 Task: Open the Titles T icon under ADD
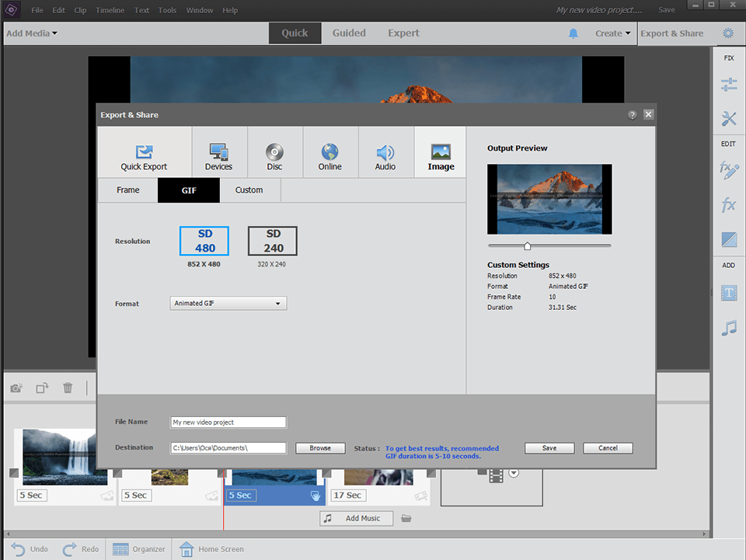click(x=729, y=293)
